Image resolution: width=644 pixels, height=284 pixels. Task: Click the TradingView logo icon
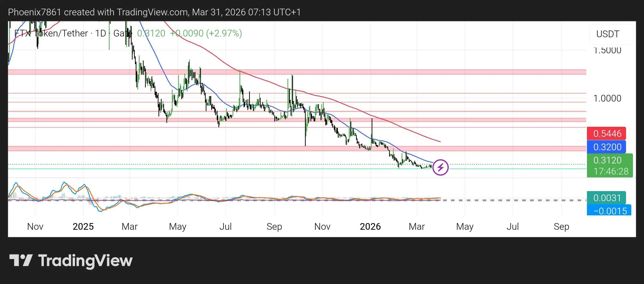click(x=21, y=260)
